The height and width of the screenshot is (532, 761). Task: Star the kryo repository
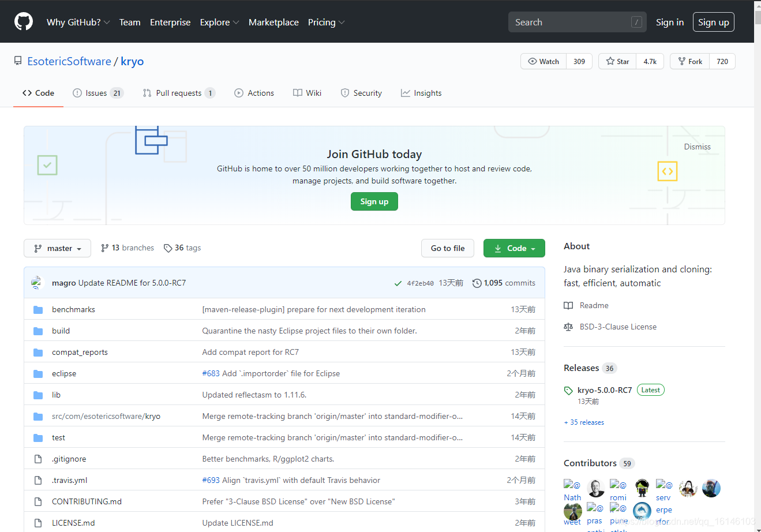click(617, 61)
